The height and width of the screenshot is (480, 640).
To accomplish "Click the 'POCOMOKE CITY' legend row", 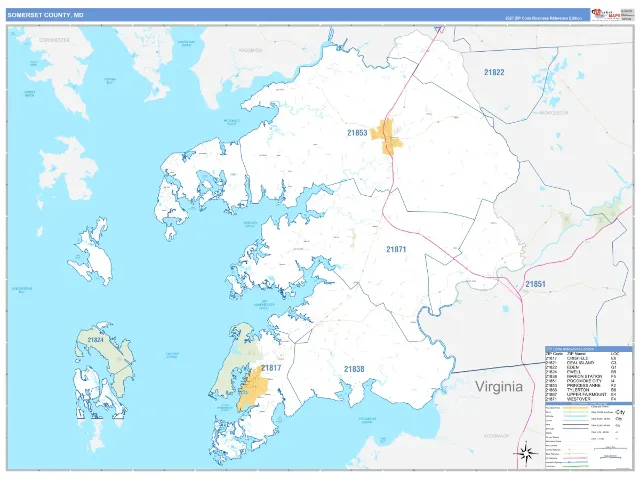I will click(582, 381).
